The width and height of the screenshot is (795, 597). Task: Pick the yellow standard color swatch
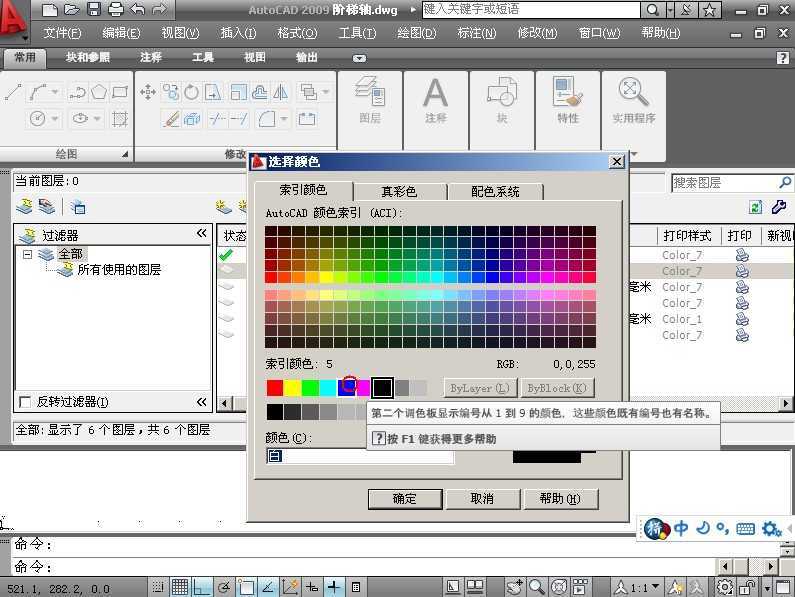pyautogui.click(x=293, y=388)
